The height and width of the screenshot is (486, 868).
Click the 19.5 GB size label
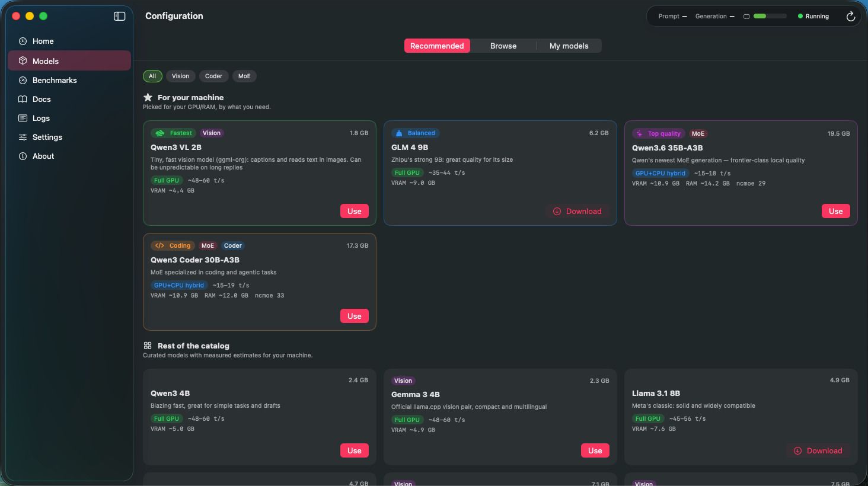pyautogui.click(x=838, y=134)
